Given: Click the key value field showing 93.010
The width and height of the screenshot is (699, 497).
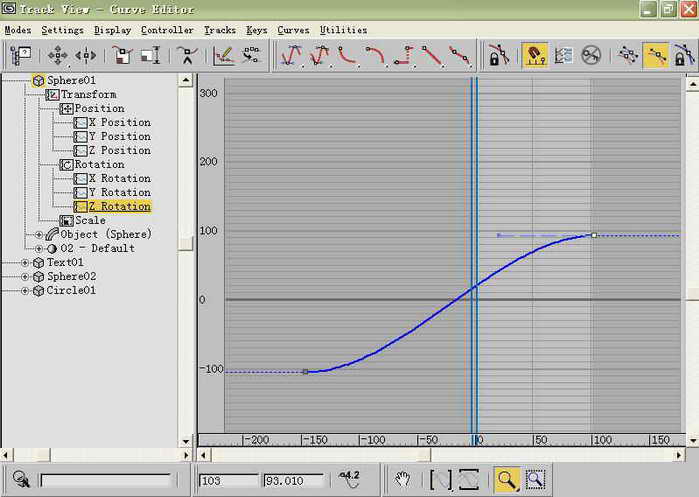Looking at the screenshot, I should pos(292,481).
